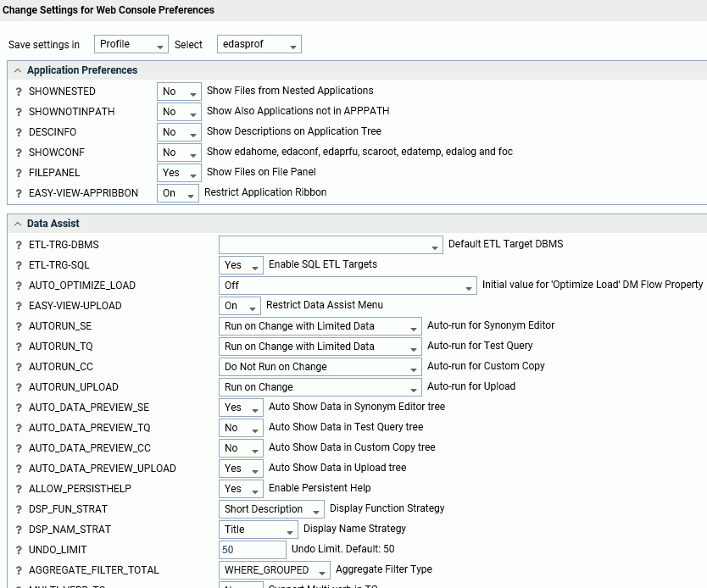This screenshot has width=707, height=588.
Task: Click the 'Enable Persistent Help' description
Action: [x=320, y=488]
